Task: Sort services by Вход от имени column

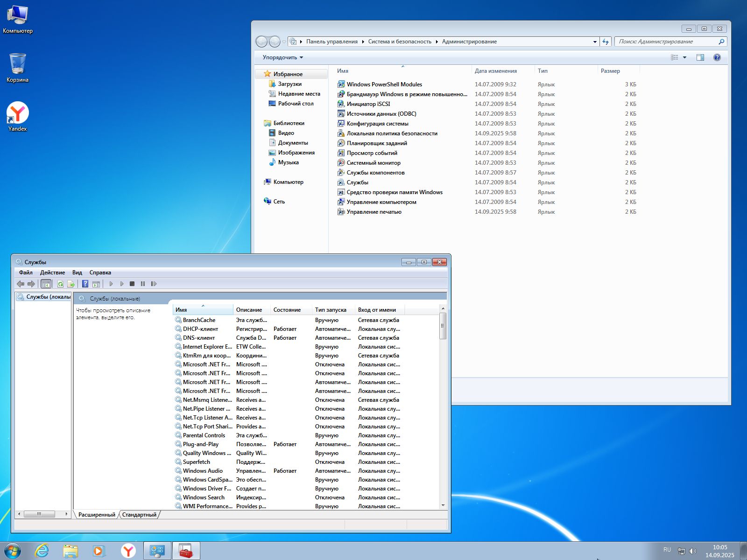Action: click(x=380, y=310)
